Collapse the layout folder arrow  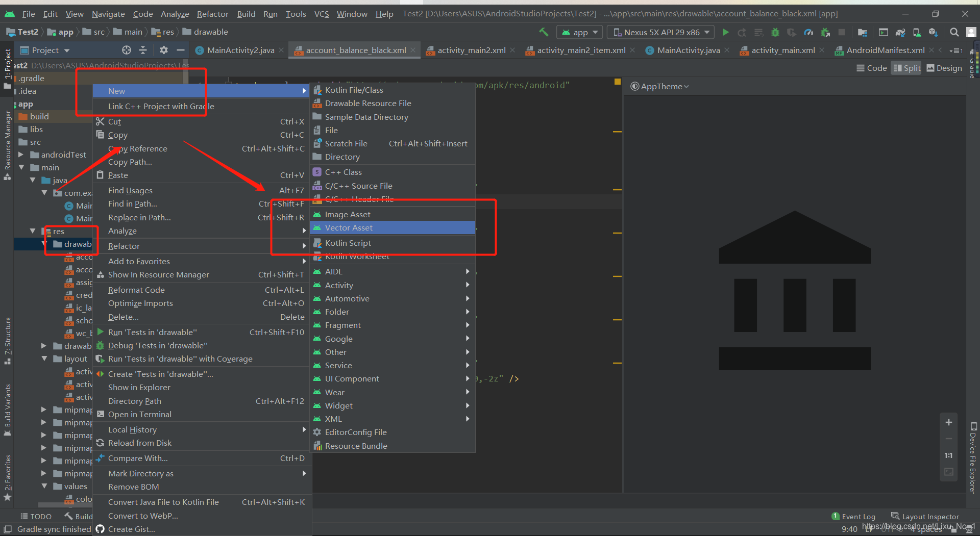[x=44, y=359]
